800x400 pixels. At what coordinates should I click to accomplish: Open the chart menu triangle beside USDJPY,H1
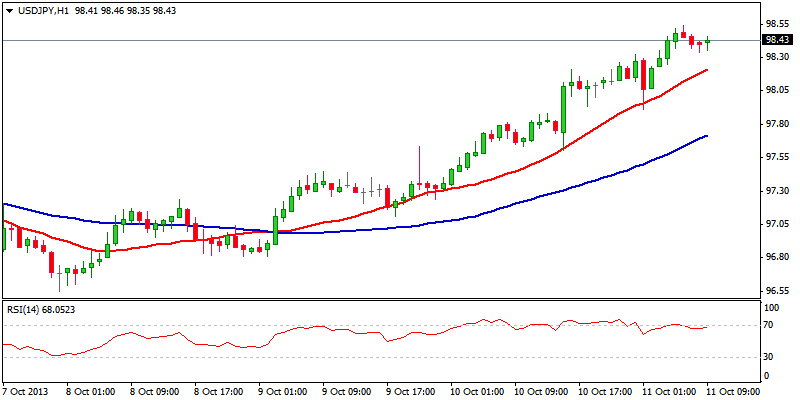(x=9, y=10)
